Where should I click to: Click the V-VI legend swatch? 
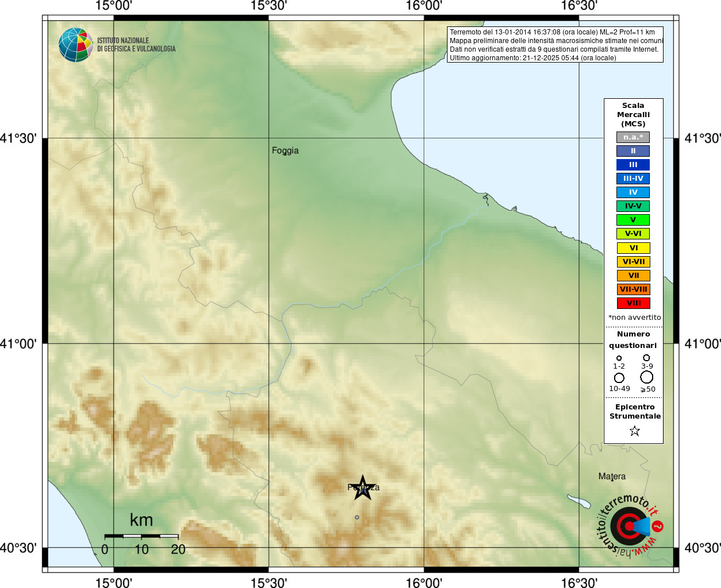click(633, 234)
